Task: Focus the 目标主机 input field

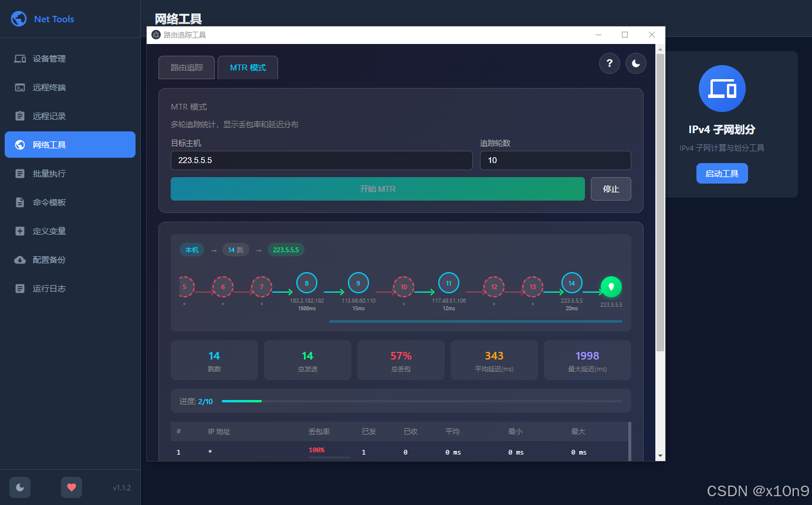Action: point(322,160)
